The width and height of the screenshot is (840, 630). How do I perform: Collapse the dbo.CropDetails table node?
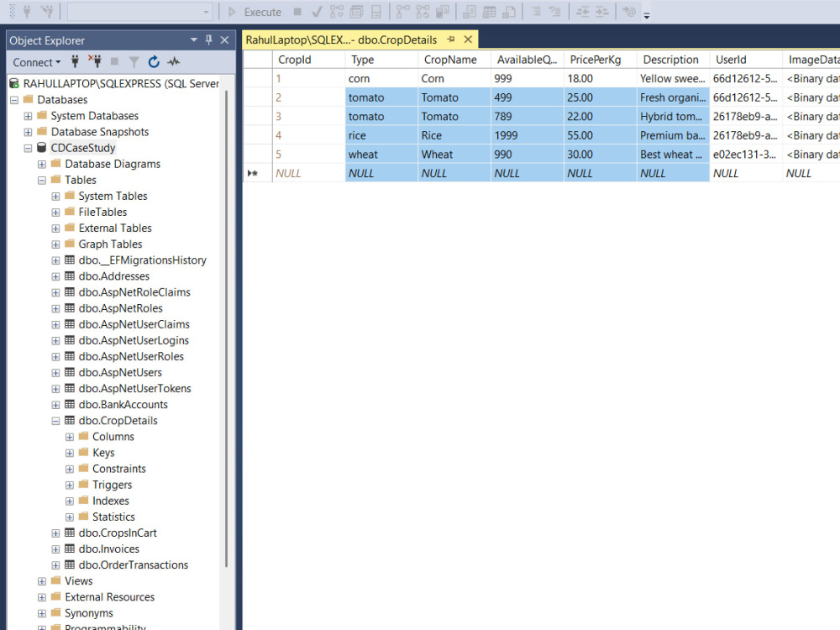pyautogui.click(x=55, y=421)
